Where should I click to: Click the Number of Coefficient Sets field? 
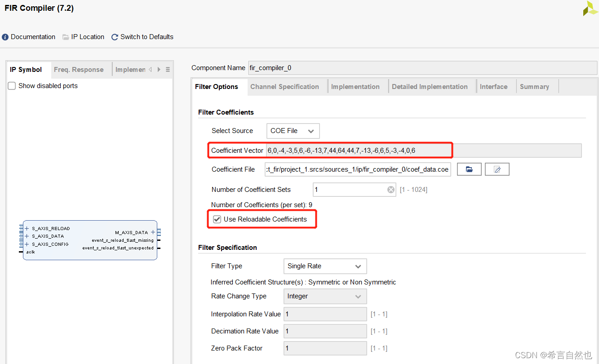coord(354,190)
